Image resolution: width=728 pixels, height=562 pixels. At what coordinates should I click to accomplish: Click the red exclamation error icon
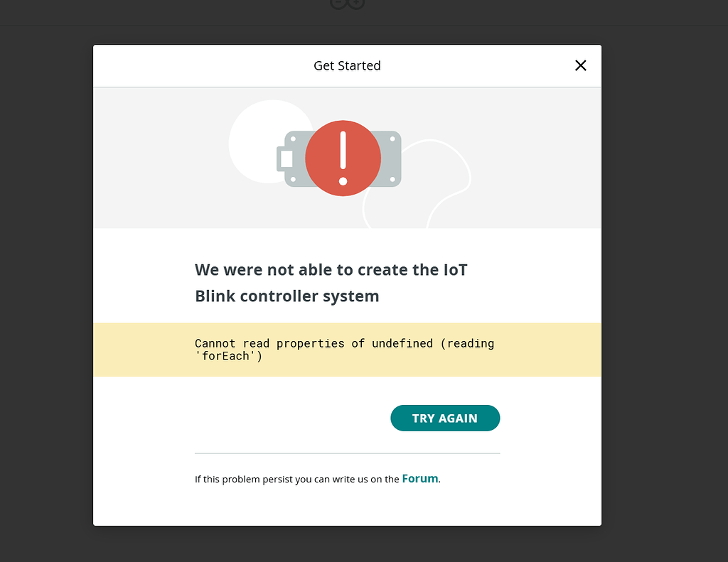343,158
